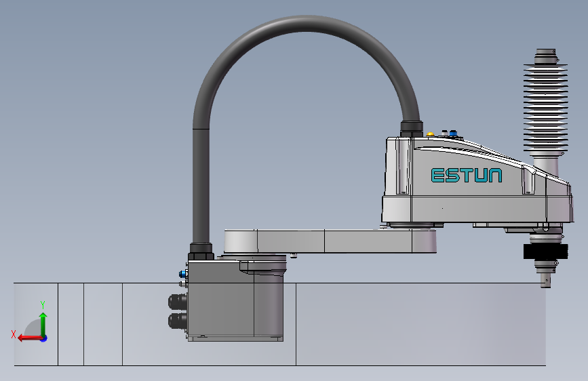Image resolution: width=588 pixels, height=381 pixels.
Task: Click the blue Z axis dot of triad
Action: (44, 338)
